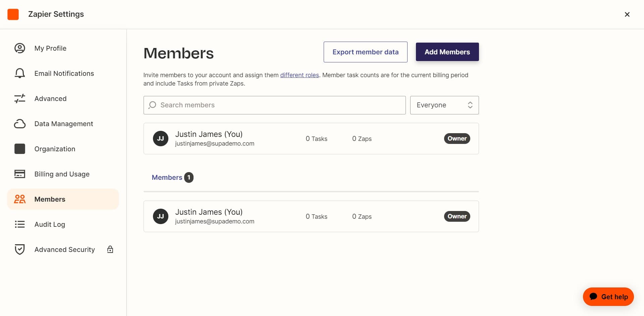Screen dimensions: 644x316
Task: Click the Zapier logo icon
Action: point(13,14)
